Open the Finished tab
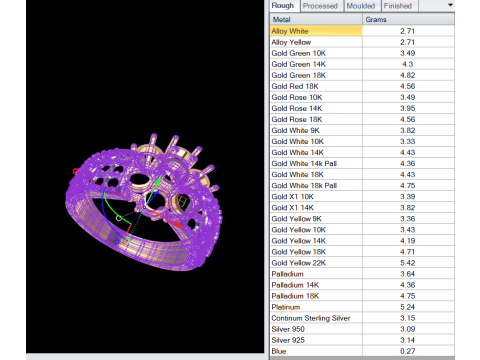480x360 pixels. 399,6
